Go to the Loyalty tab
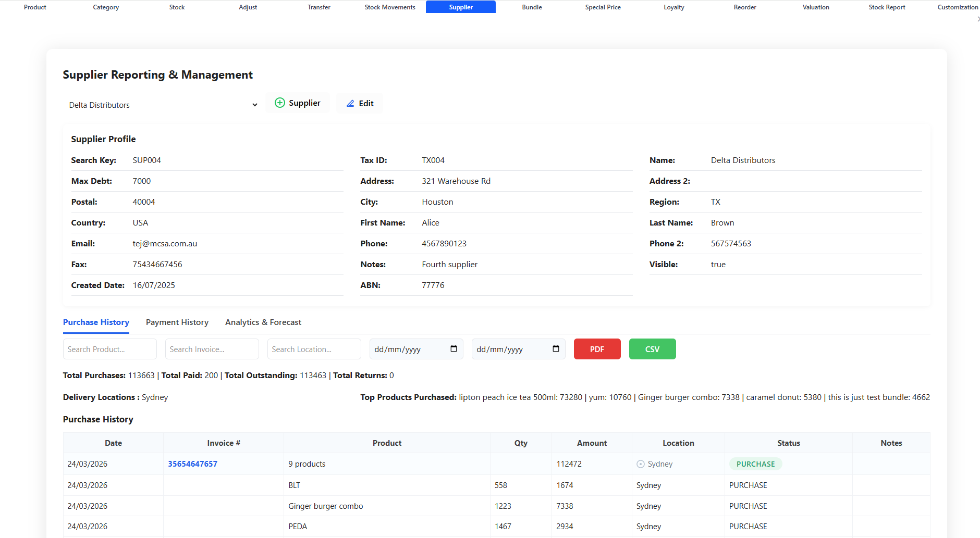Image resolution: width=980 pixels, height=538 pixels. [674, 7]
